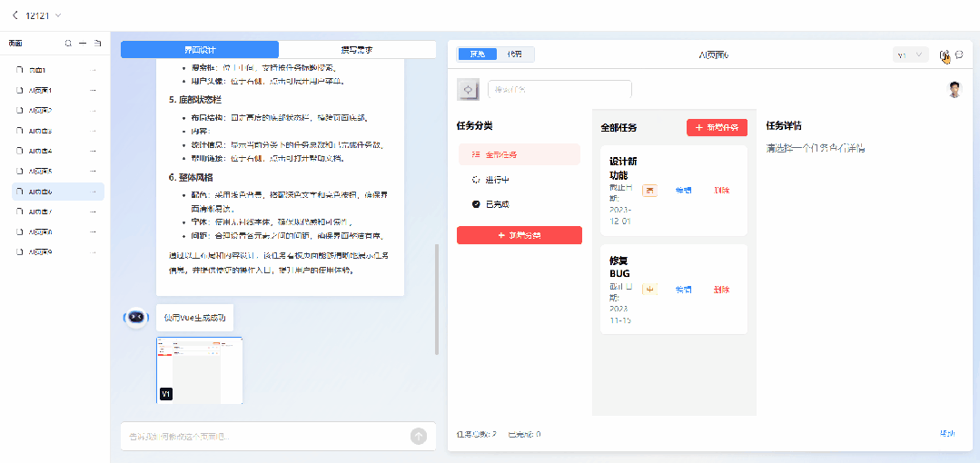Open AI页面4 from the sidebar

58,152
